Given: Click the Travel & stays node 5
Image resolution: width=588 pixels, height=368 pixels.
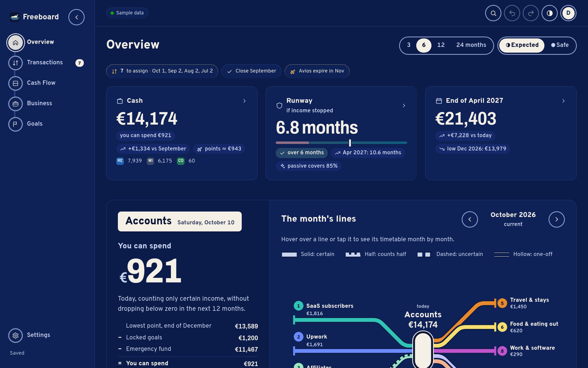Looking at the screenshot, I should pyautogui.click(x=502, y=303).
